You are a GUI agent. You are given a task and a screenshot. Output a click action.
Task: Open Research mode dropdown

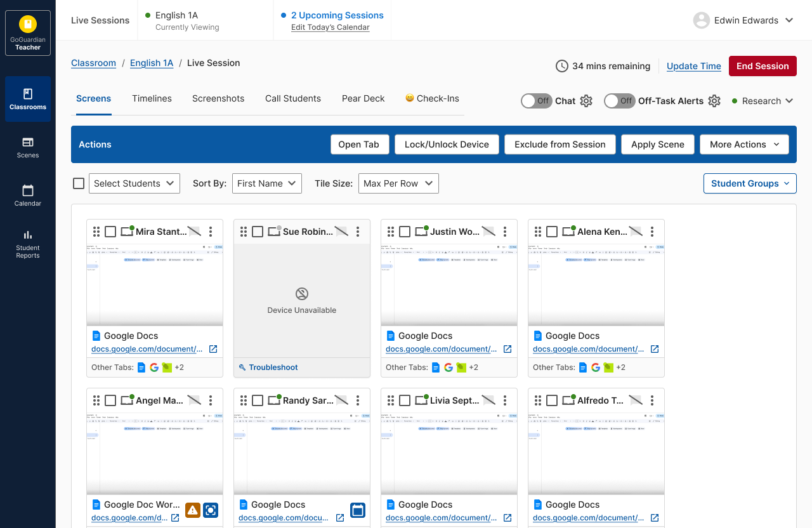(763, 101)
